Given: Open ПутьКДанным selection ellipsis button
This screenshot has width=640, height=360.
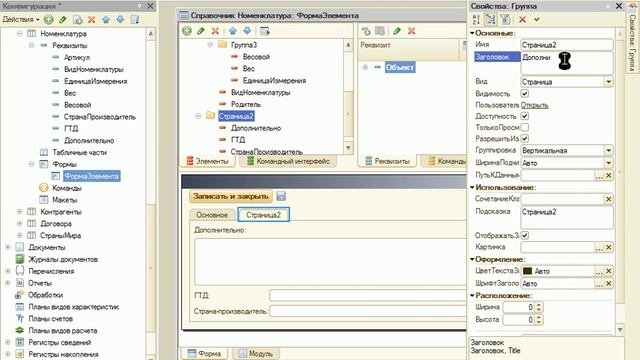Looking at the screenshot, I should (x=599, y=175).
